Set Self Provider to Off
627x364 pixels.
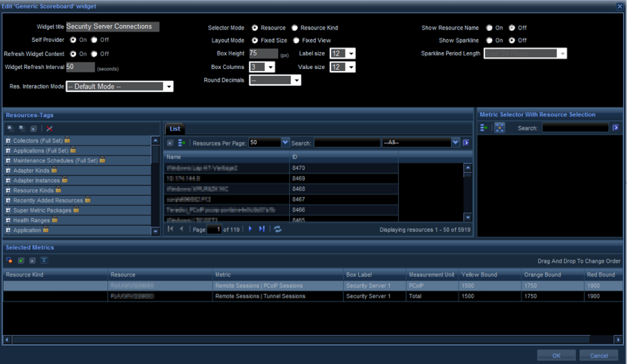click(94, 40)
